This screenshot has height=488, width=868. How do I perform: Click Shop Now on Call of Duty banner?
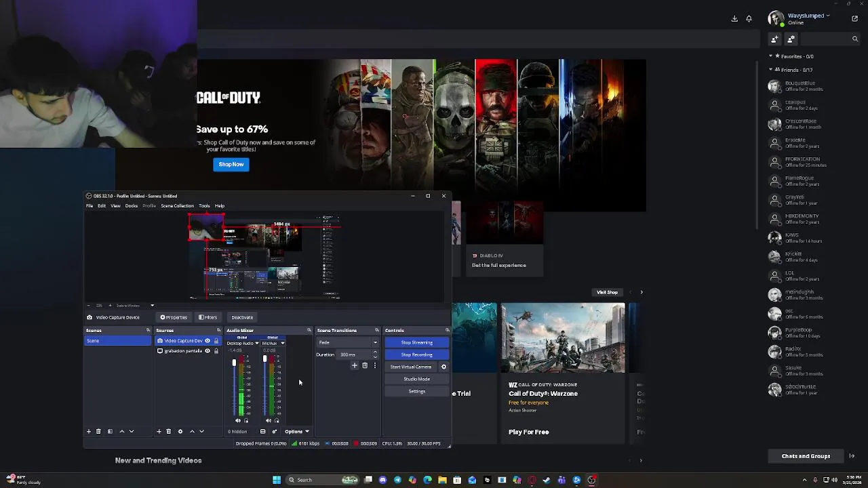coord(231,165)
